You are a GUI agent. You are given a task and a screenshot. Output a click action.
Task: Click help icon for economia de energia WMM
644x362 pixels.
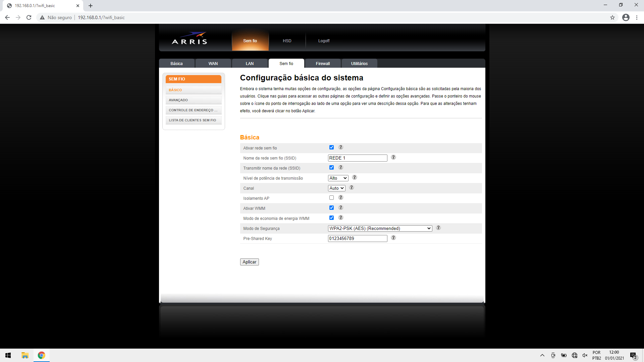click(341, 218)
